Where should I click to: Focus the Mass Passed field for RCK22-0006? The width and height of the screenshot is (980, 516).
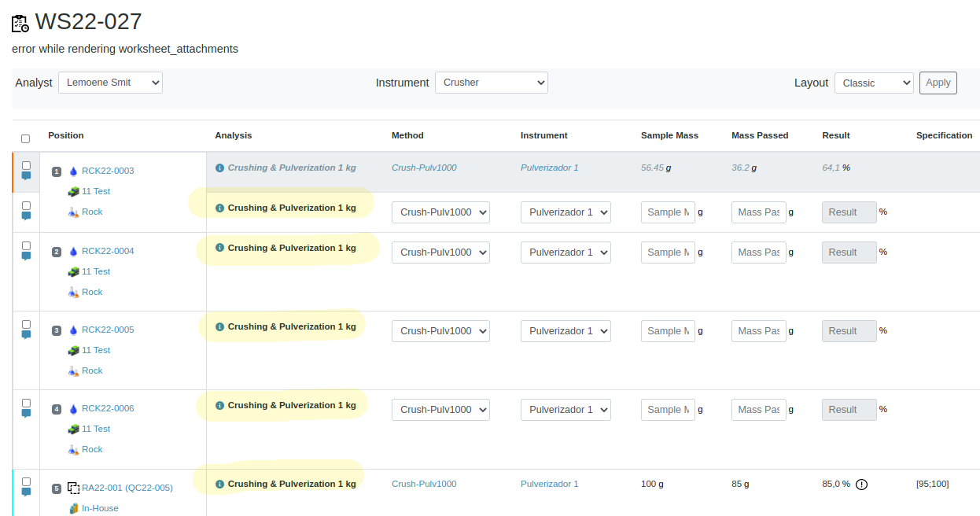[x=758, y=410]
